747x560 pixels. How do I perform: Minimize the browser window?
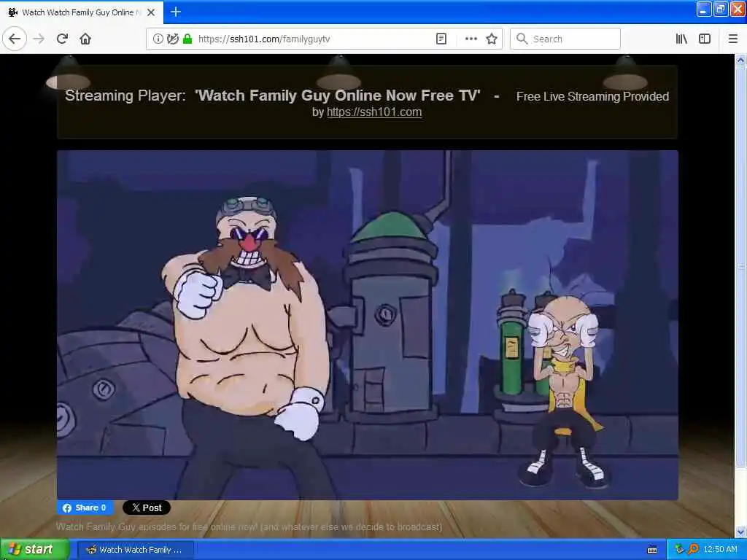coord(704,9)
